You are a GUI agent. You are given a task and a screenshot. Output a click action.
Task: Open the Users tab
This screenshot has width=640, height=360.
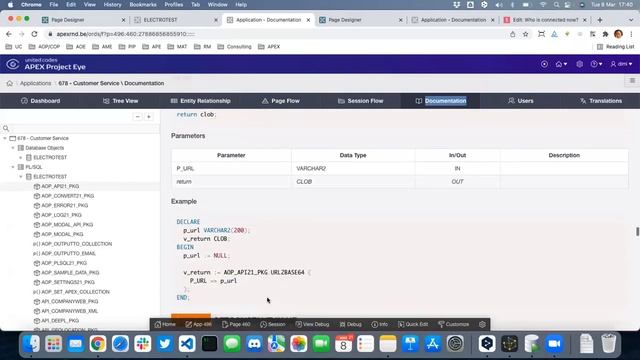click(x=520, y=101)
